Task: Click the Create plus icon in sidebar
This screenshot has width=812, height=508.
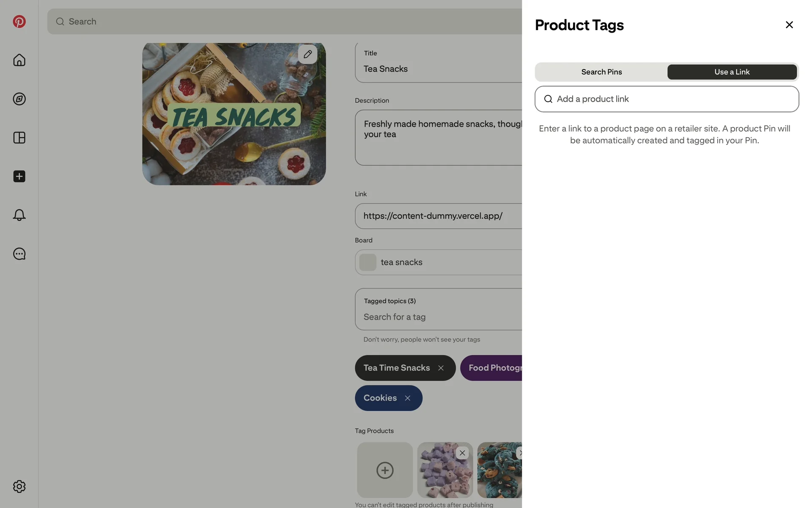Action: (19, 177)
